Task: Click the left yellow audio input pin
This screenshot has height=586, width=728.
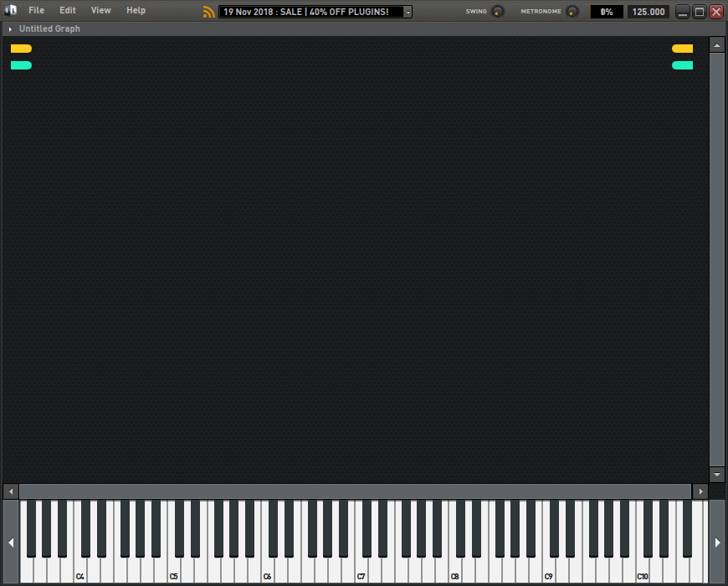Action: pyautogui.click(x=22, y=49)
